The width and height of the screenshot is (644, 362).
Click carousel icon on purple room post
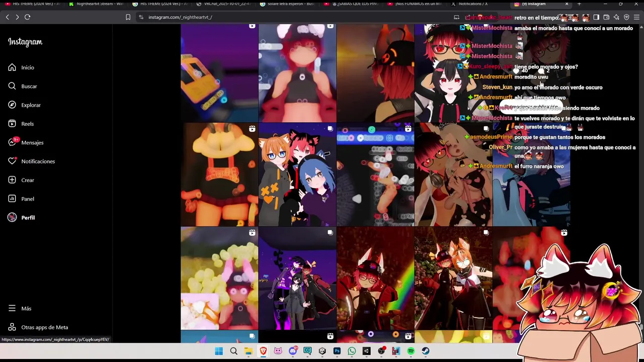click(330, 233)
